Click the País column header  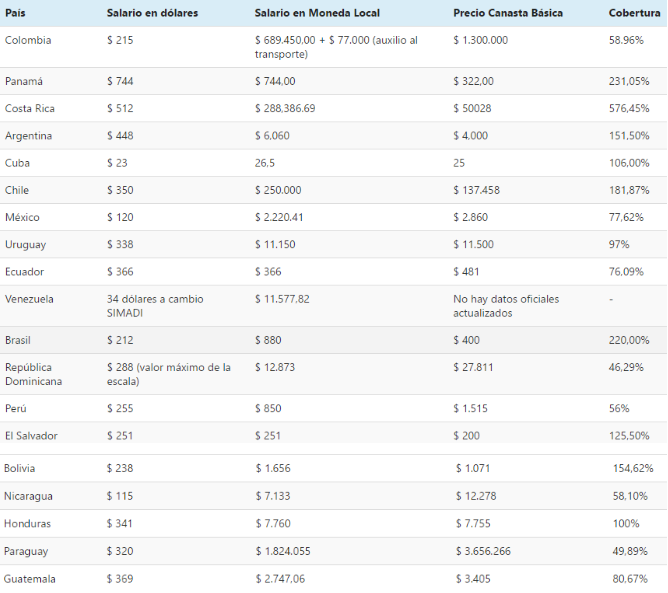coord(16,13)
